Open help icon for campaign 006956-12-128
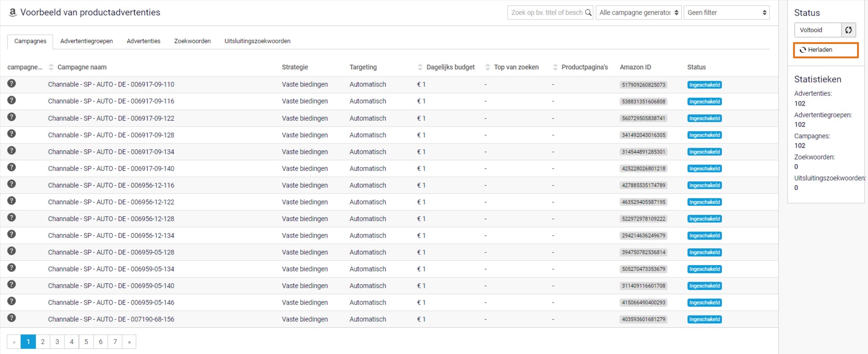Screen dimensions: 868x354 point(11,217)
